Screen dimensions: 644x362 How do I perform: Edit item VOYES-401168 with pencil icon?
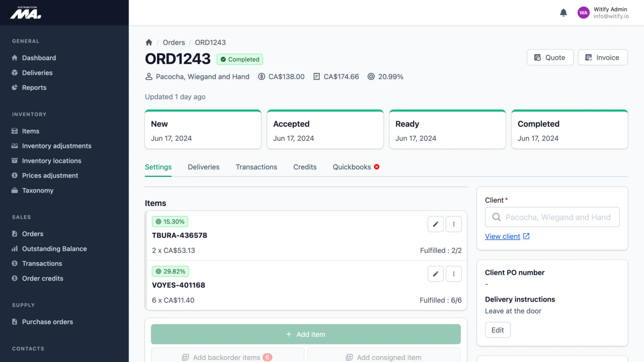435,274
